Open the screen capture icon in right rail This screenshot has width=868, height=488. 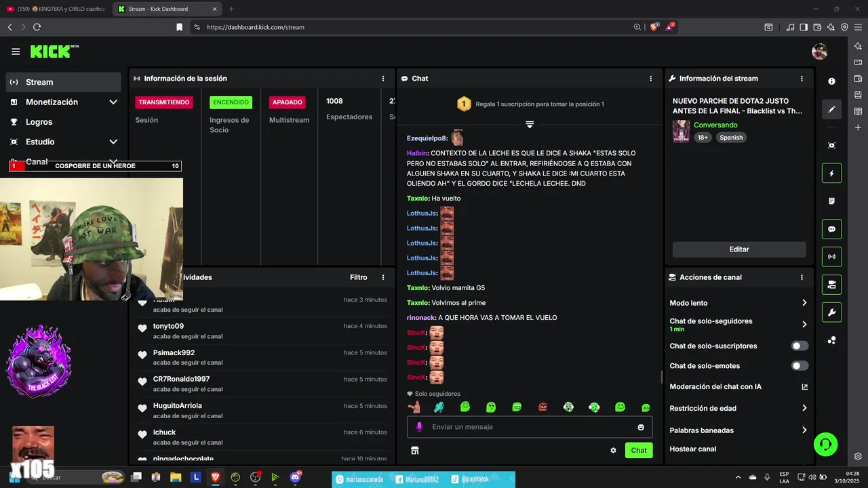point(832,145)
